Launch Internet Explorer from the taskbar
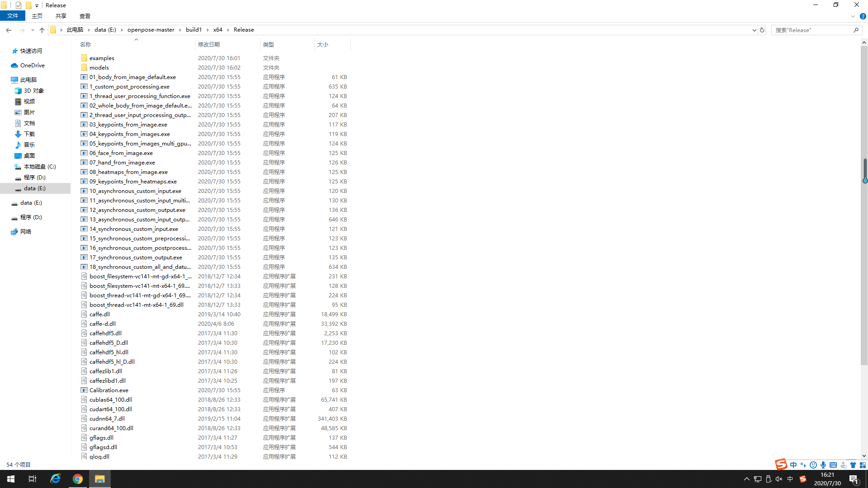Screen dimensions: 868x488 tap(55, 479)
